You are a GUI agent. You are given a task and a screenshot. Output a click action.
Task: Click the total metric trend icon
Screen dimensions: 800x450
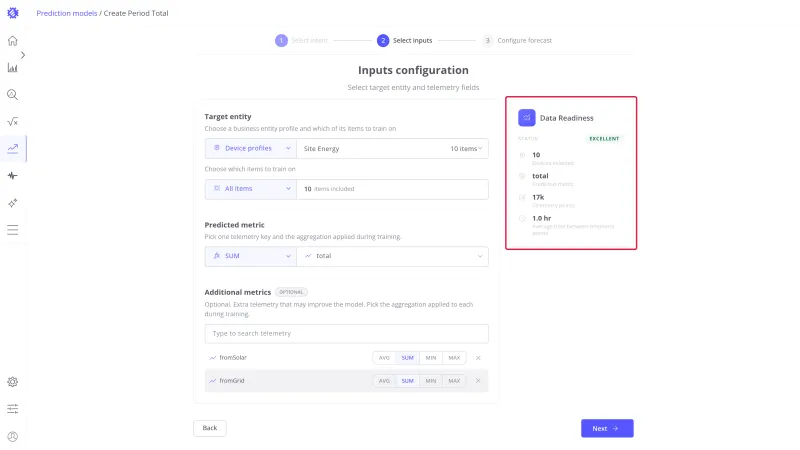click(x=308, y=256)
